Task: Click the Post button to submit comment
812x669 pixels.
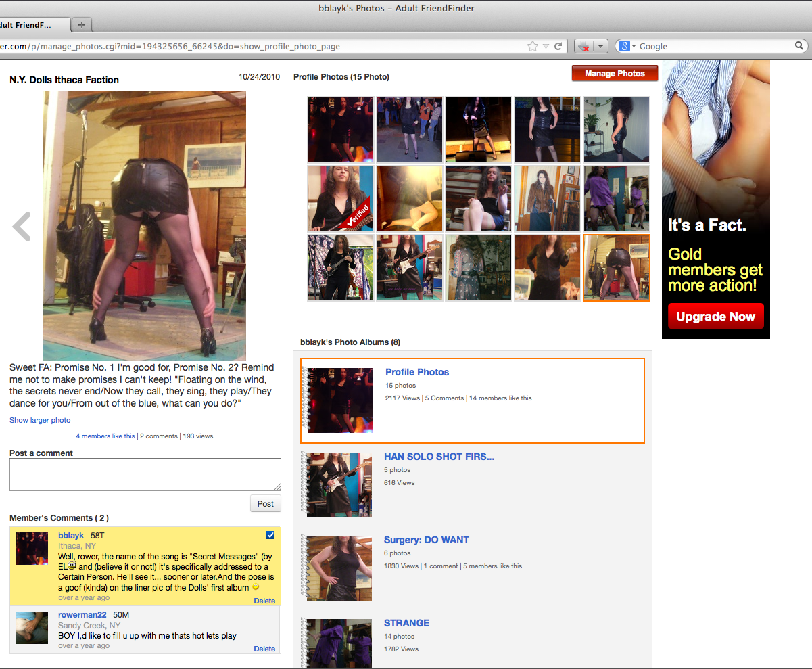Action: [x=265, y=503]
